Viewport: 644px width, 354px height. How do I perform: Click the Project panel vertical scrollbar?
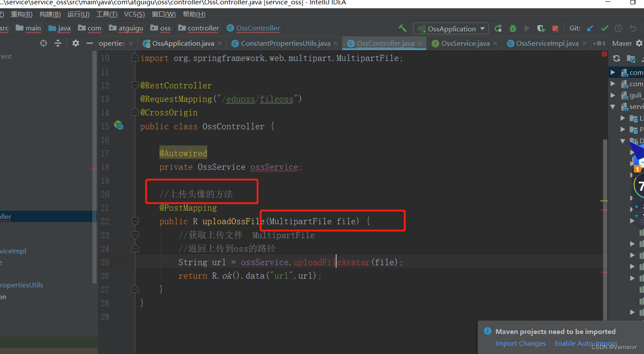point(94,167)
